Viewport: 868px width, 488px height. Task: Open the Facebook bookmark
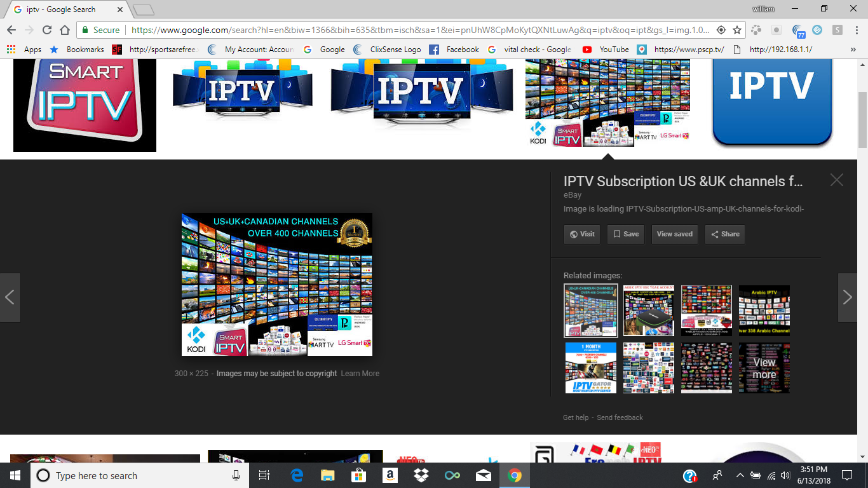tap(454, 50)
